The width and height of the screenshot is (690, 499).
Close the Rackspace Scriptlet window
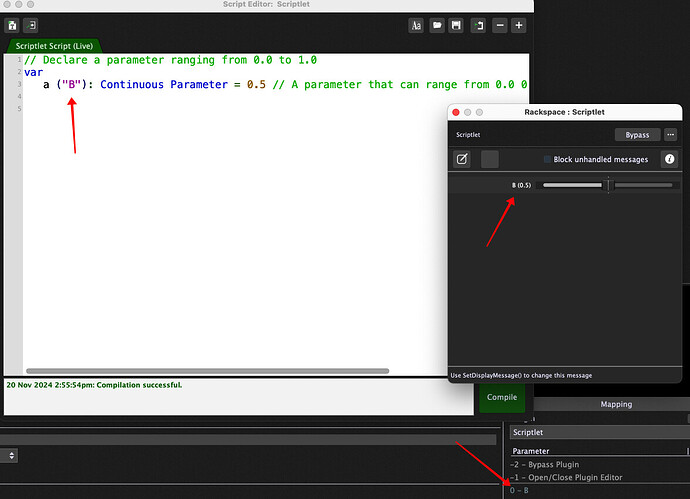456,112
